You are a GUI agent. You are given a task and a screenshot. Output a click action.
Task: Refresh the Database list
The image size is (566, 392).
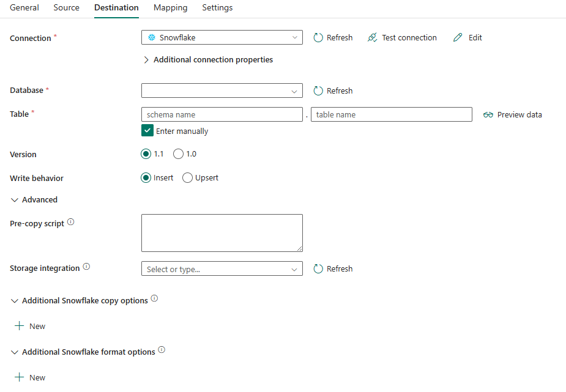tap(318, 91)
